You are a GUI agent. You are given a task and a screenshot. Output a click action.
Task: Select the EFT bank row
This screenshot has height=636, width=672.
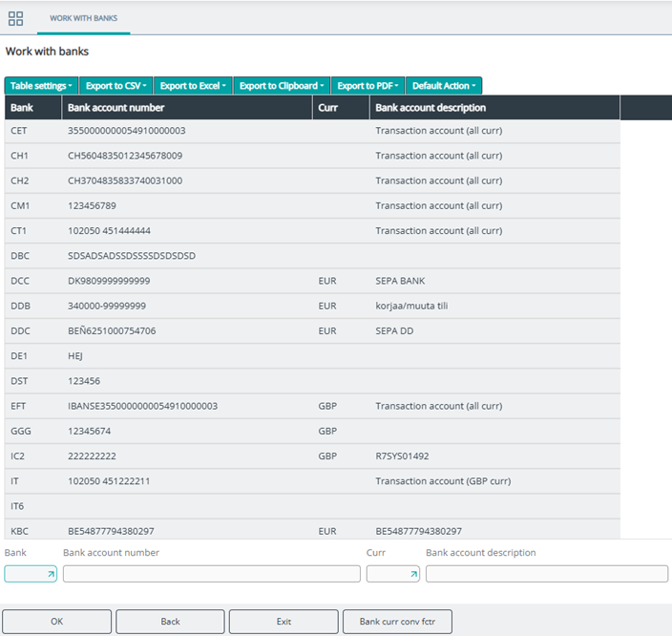312,406
